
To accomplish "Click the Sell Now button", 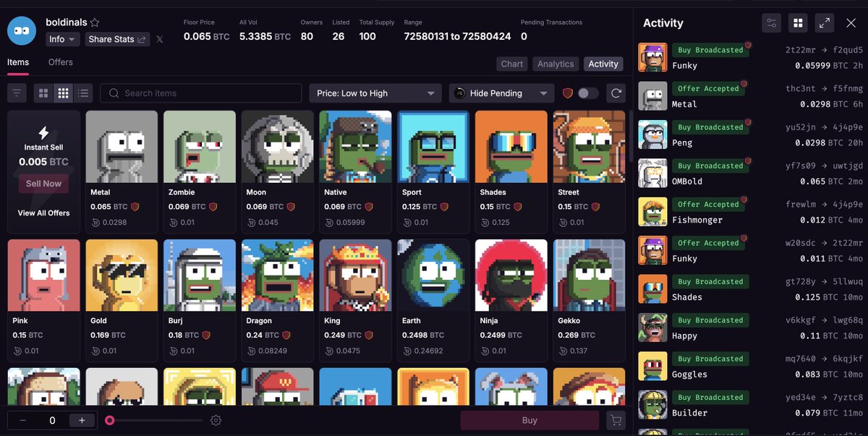I will tap(43, 184).
